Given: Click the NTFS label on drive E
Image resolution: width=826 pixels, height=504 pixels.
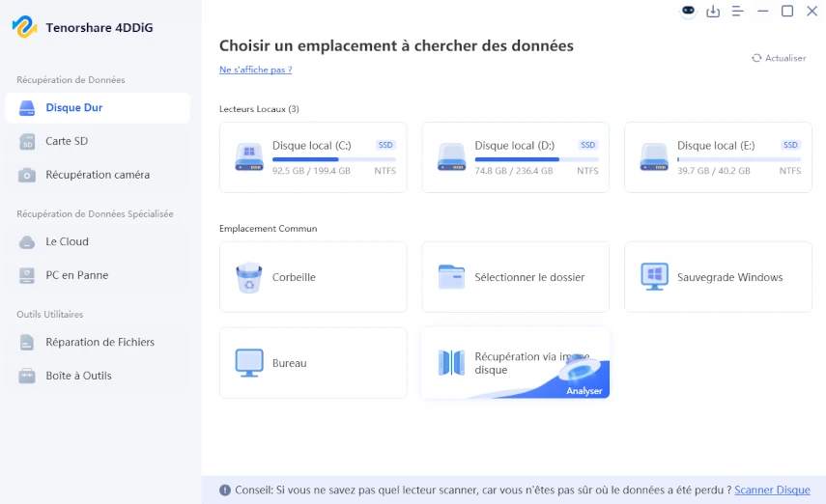Looking at the screenshot, I should tap(790, 171).
